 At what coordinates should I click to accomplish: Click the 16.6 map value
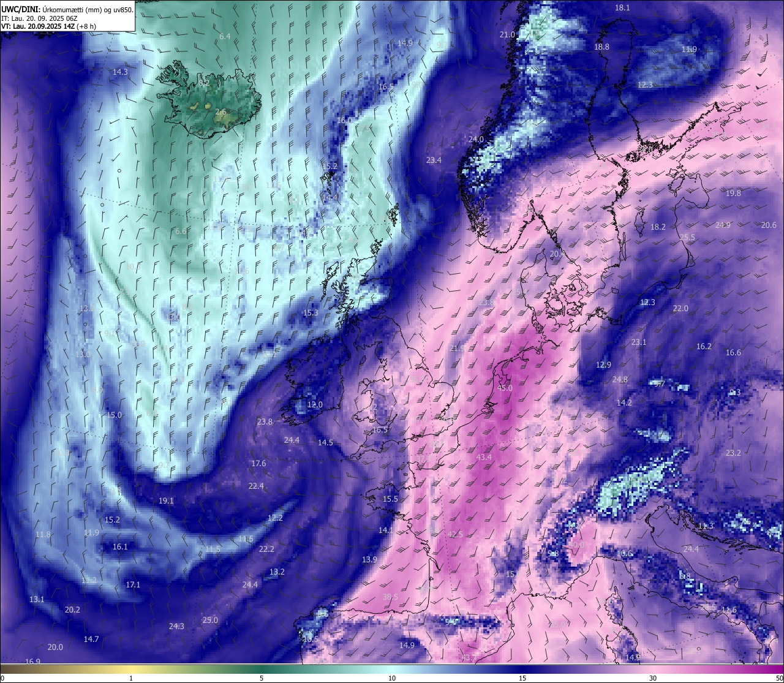point(733,352)
